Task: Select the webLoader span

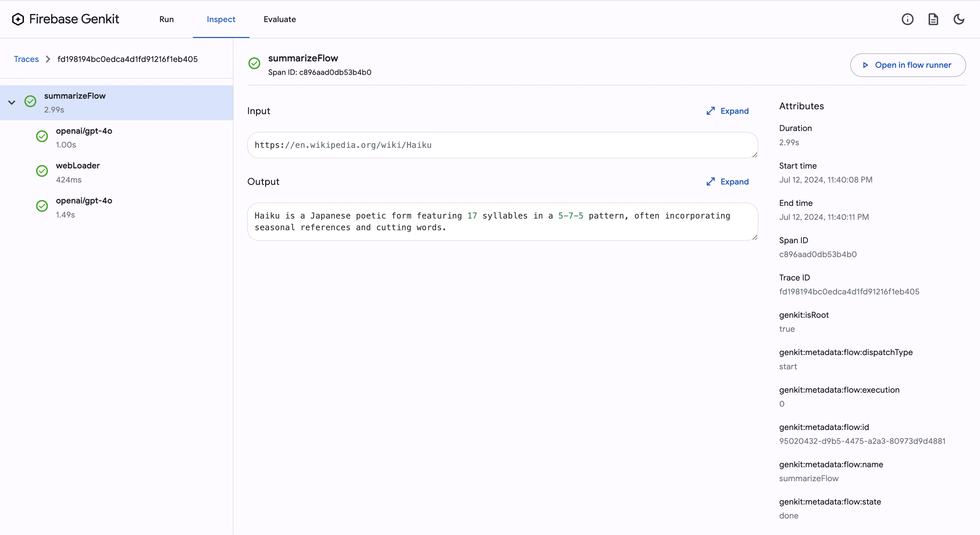Action: tap(78, 172)
